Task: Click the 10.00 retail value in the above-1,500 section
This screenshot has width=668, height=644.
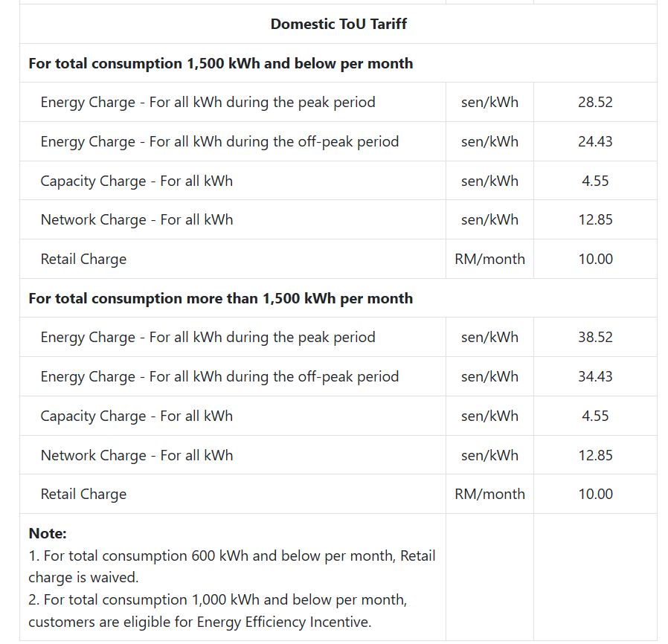Action: click(x=595, y=494)
